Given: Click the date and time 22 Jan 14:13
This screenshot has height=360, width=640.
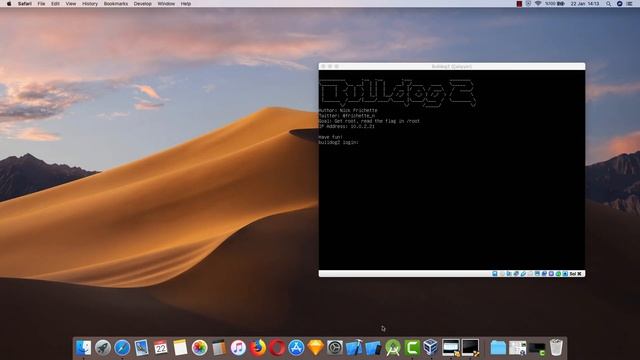Looking at the screenshot, I should [585, 4].
